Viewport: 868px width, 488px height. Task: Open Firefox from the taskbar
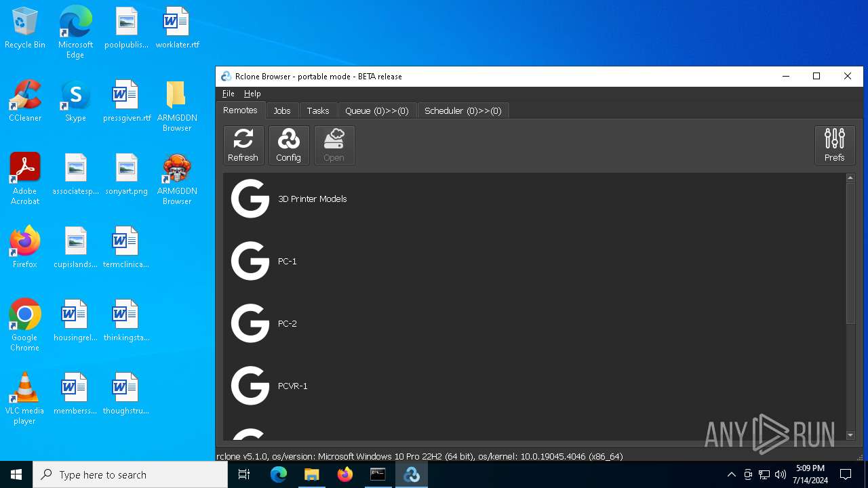[344, 474]
